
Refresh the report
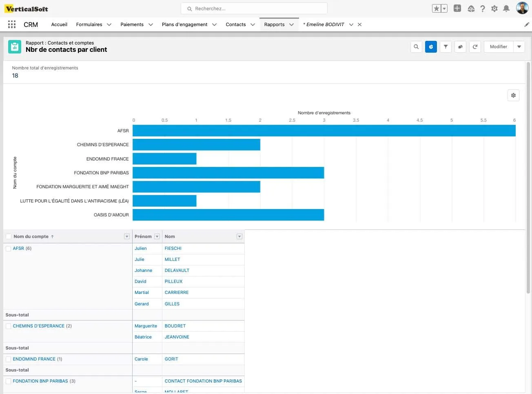click(x=475, y=47)
